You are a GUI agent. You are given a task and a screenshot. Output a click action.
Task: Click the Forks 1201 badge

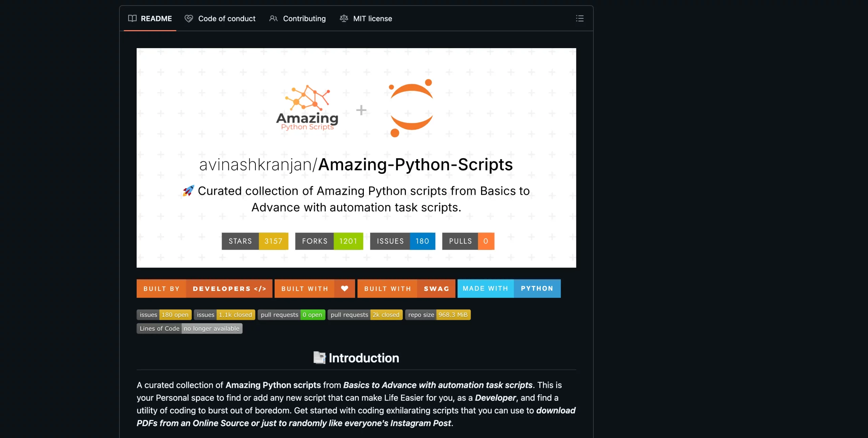click(329, 241)
